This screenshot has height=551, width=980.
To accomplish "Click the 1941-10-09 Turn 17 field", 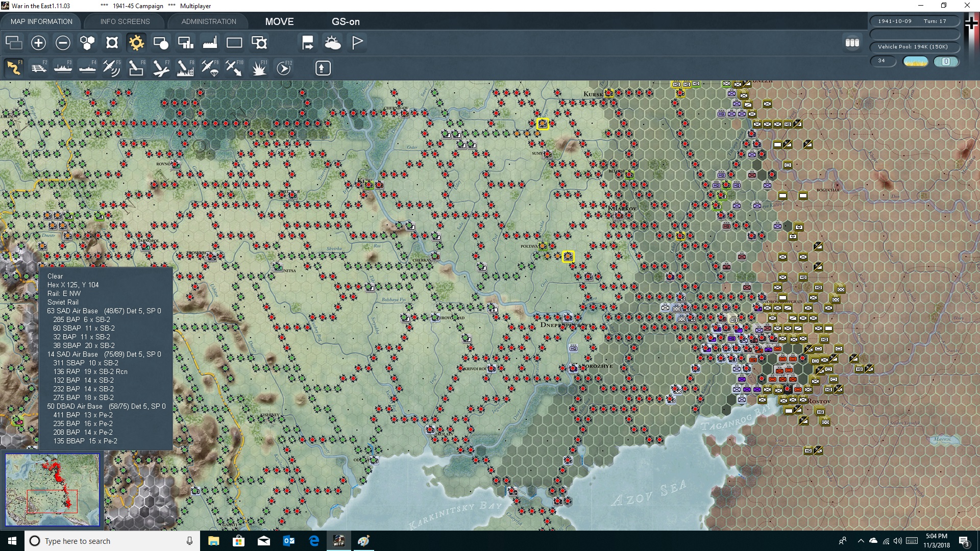I will coord(915,21).
